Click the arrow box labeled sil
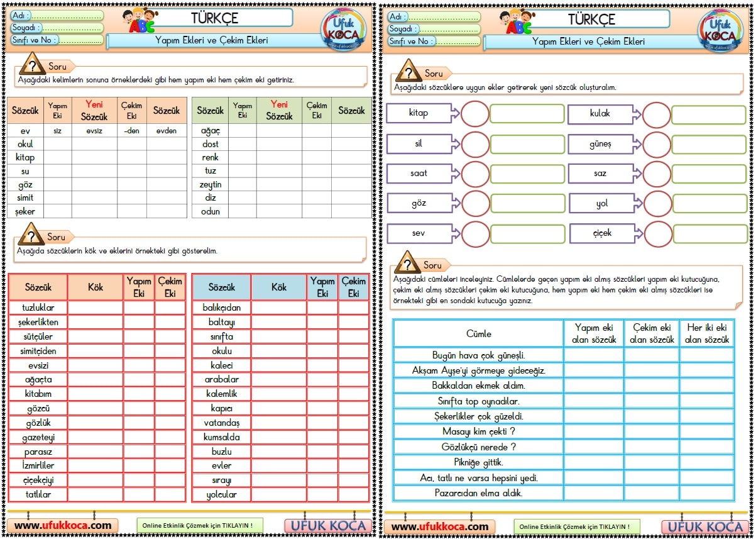Viewport: 756px width, 539px height. tap(422, 143)
